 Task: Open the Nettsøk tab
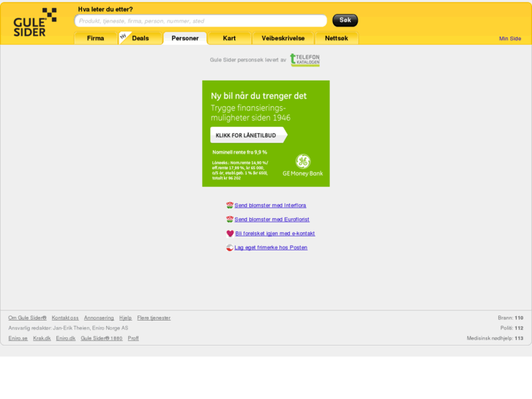[x=337, y=38]
